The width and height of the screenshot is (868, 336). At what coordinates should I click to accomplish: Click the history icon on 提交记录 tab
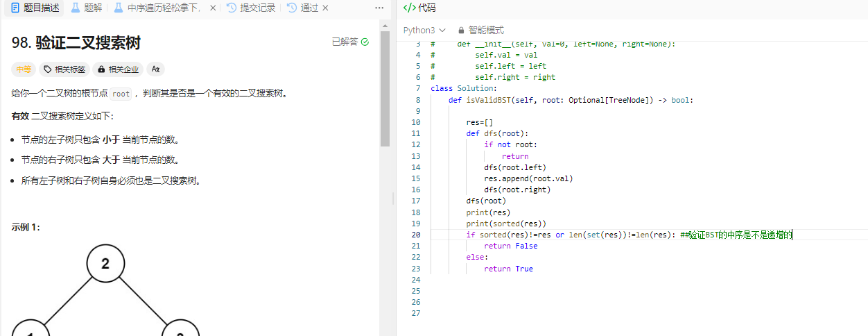pos(232,8)
